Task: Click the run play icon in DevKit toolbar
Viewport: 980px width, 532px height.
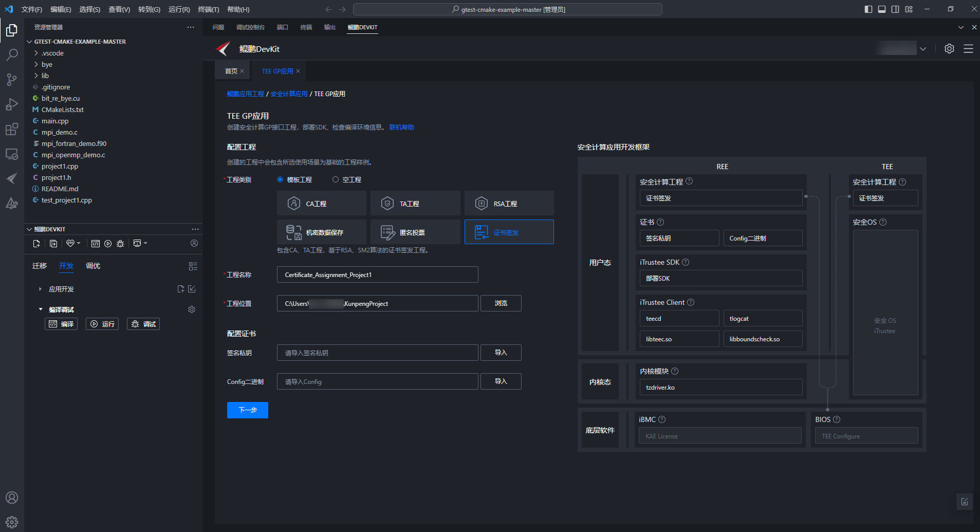Action: coord(108,244)
